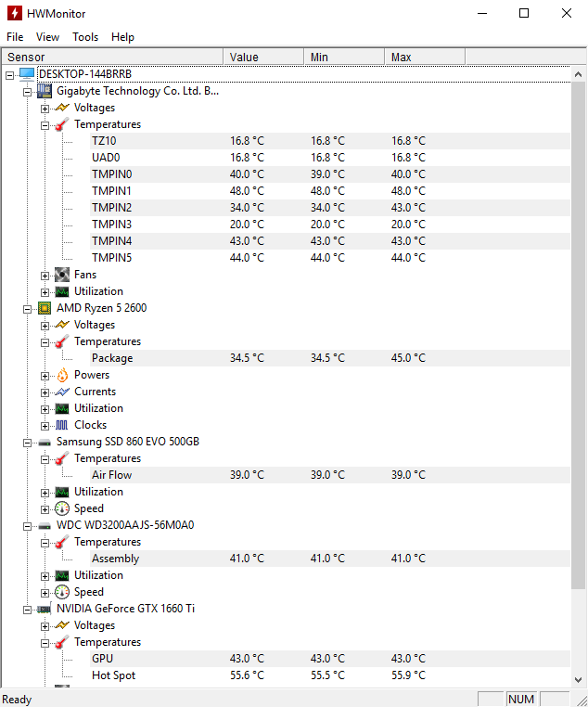Click the Max column header
This screenshot has height=707, width=588.
[x=425, y=58]
